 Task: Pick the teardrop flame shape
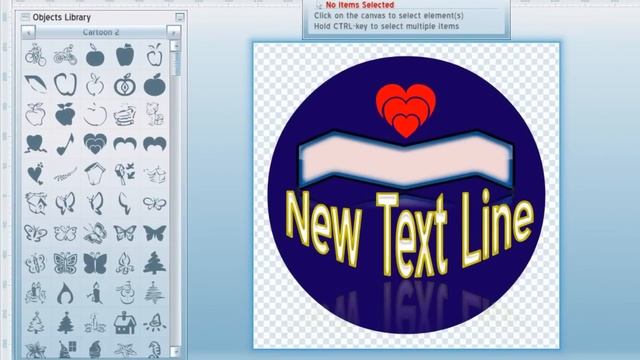pyautogui.click(x=65, y=293)
